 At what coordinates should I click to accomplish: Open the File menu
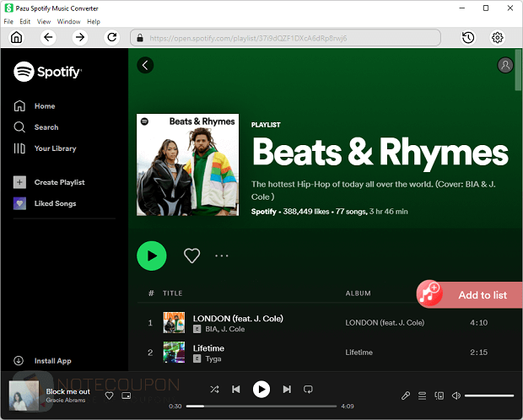[x=8, y=22]
